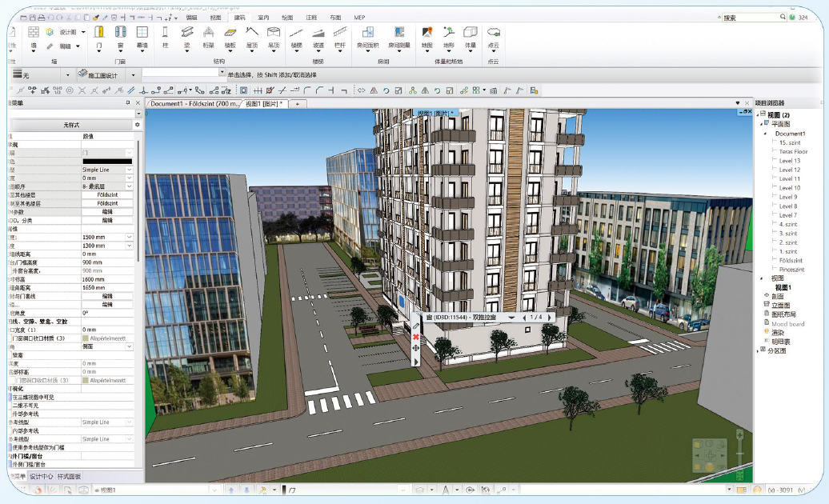Select the Roof (屋顶) tool icon
This screenshot has height=504, width=829.
pos(252,33)
